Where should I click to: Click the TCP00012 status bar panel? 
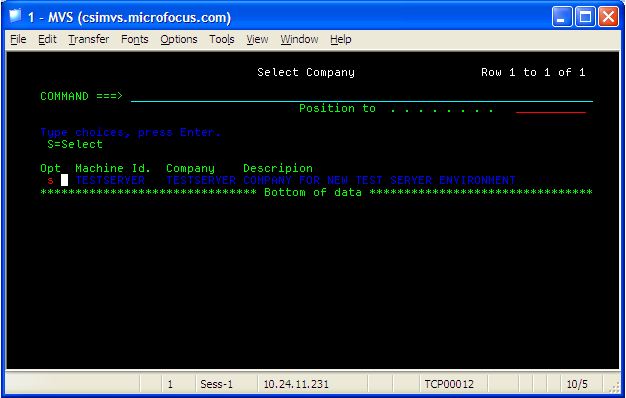click(x=449, y=384)
